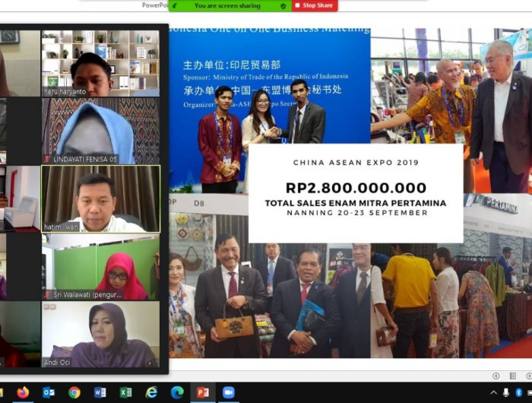Select heru haryanto's video tile
The width and height of the screenshot is (532, 403).
(100, 63)
